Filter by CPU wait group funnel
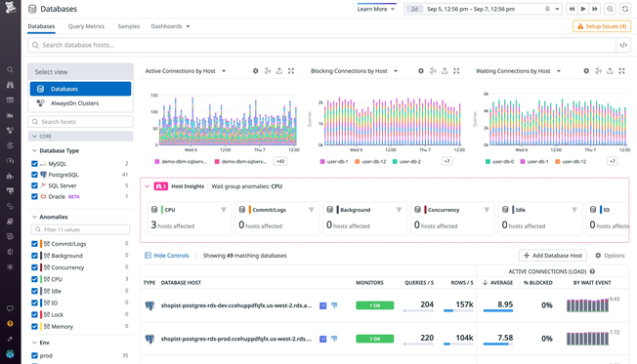 pyautogui.click(x=224, y=210)
